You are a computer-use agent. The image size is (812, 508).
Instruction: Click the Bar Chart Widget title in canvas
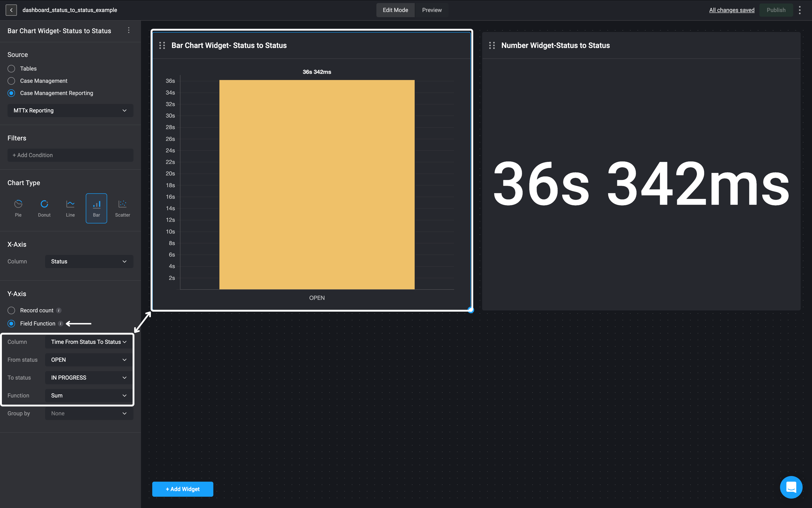click(x=229, y=45)
